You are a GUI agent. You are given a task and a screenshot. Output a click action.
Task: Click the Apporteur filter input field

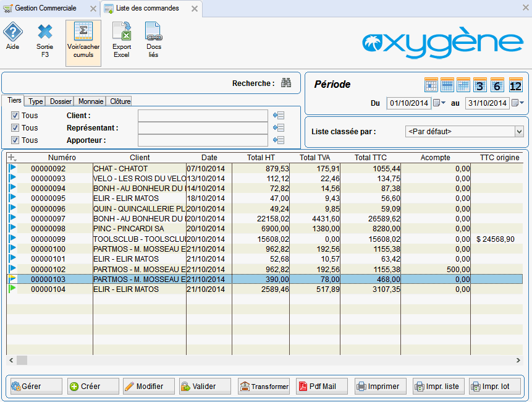203,140
